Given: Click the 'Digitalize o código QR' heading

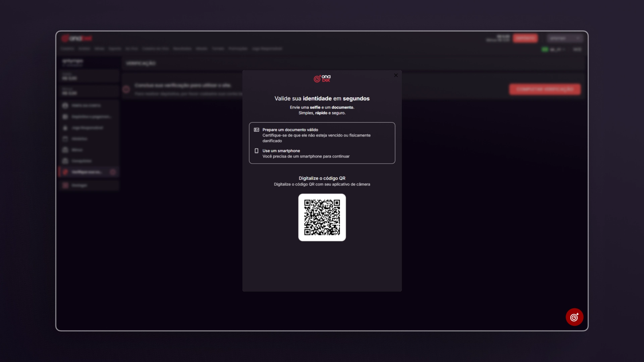Looking at the screenshot, I should click(x=322, y=178).
